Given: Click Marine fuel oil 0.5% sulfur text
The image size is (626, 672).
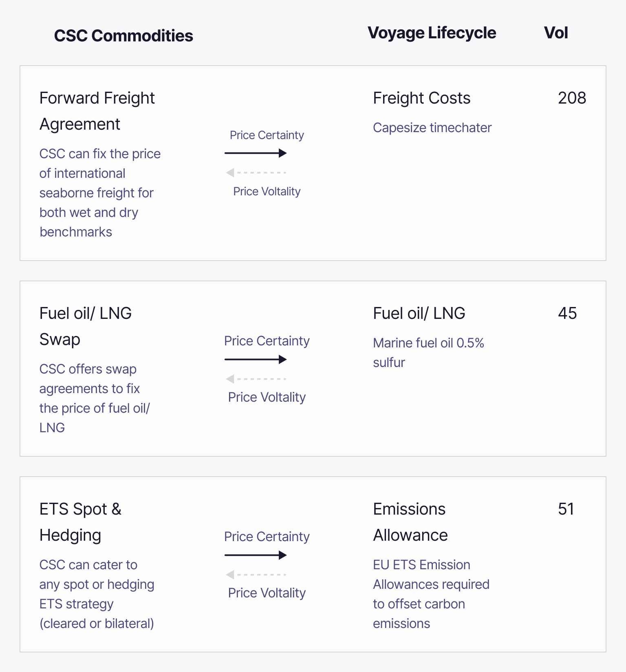Looking at the screenshot, I should point(428,352).
